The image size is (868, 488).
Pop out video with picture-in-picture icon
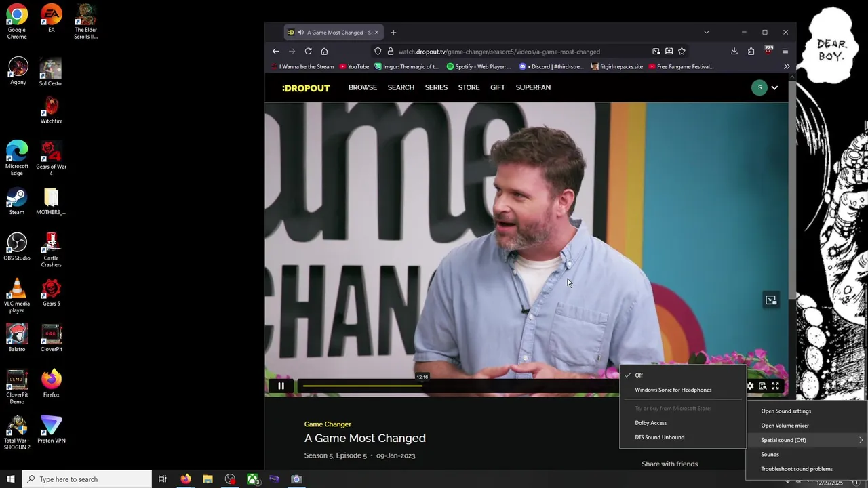tap(771, 300)
